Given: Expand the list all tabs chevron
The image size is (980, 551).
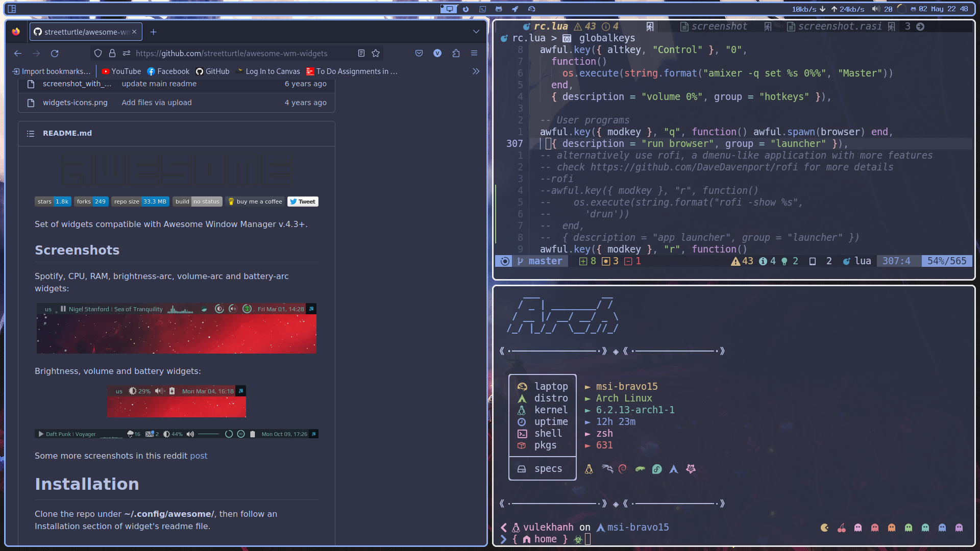Looking at the screenshot, I should tap(476, 32).
